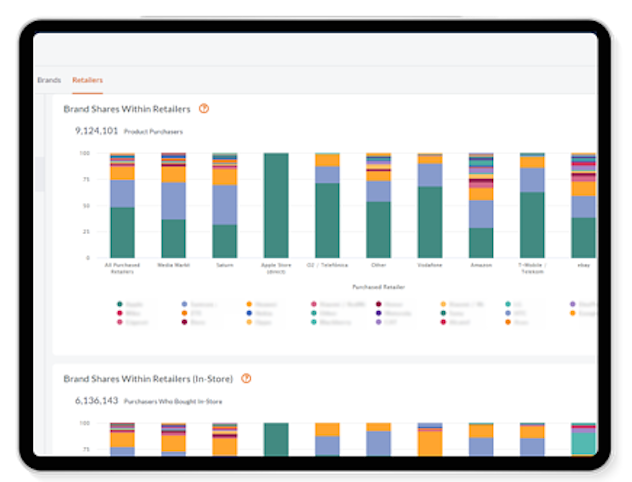Toggle the blue Samsung legend entry in first row
This screenshot has width=632, height=482.
pyautogui.click(x=185, y=303)
